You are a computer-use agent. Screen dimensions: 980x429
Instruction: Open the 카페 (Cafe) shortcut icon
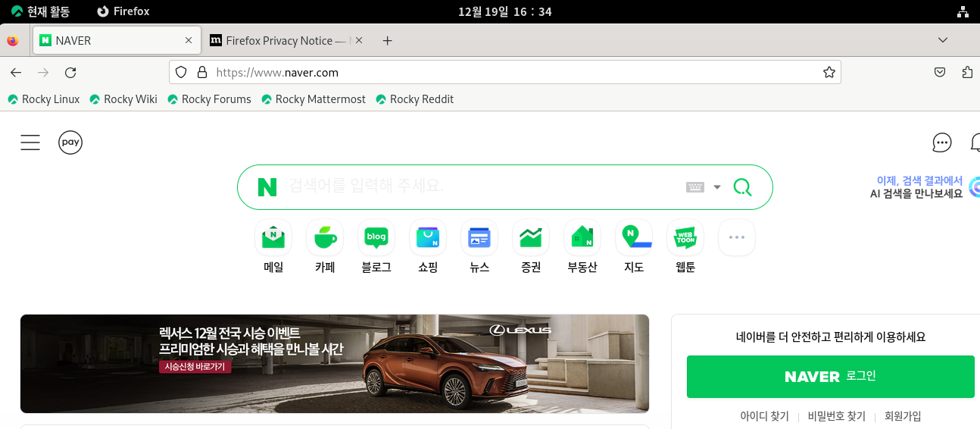[325, 237]
